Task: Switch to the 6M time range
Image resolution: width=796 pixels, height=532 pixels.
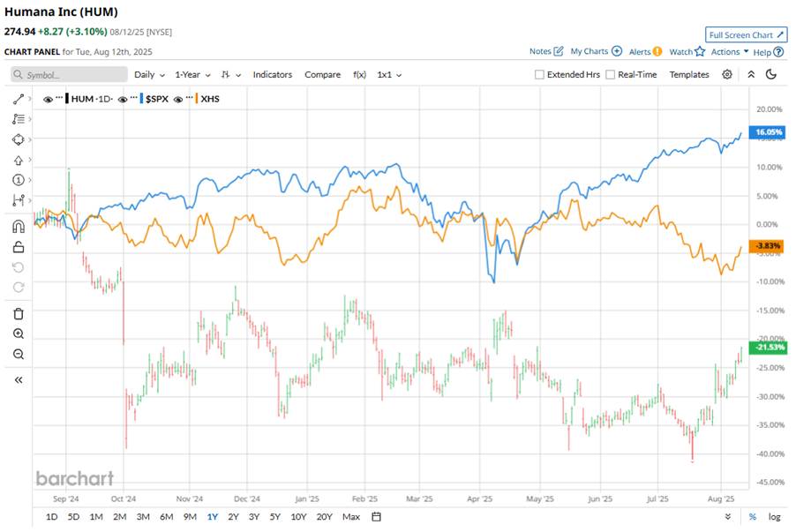Action: coord(167,517)
